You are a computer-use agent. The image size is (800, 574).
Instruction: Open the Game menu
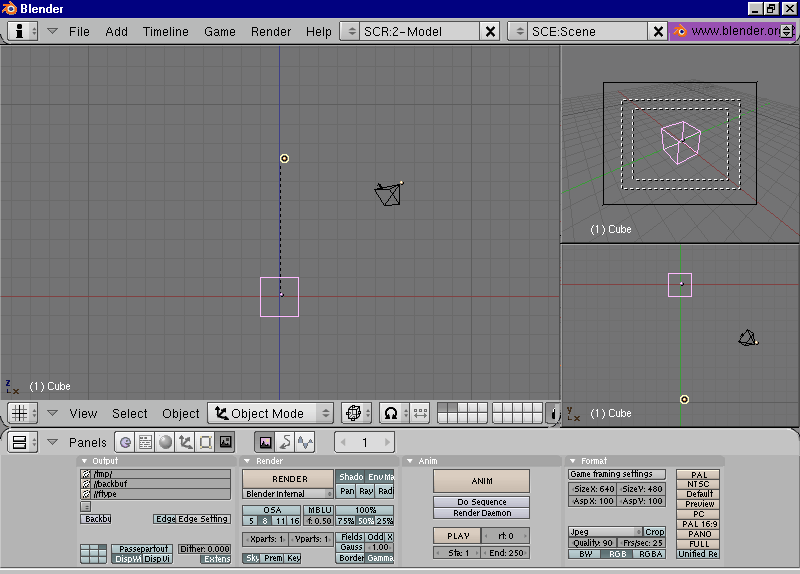point(219,32)
